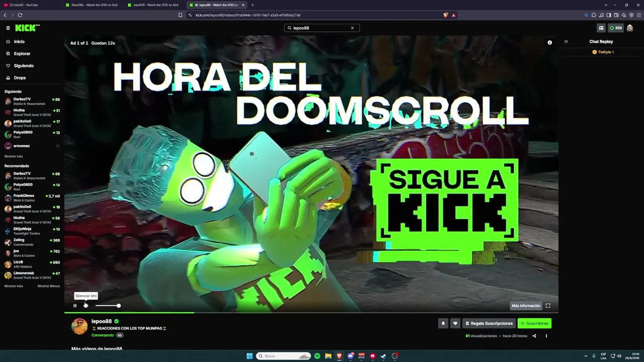Open l4utha channel under Siguiendo
The width and height of the screenshot is (644, 362).
(32, 112)
